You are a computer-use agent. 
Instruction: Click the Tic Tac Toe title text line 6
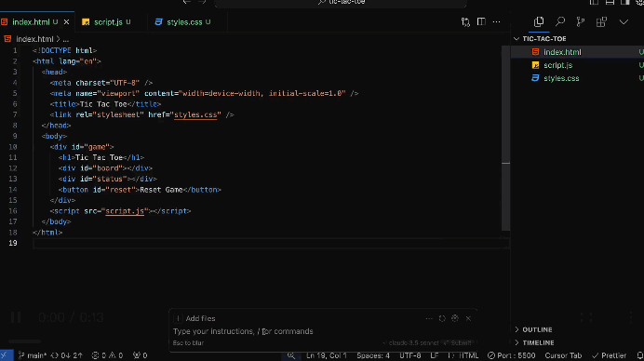pyautogui.click(x=103, y=104)
